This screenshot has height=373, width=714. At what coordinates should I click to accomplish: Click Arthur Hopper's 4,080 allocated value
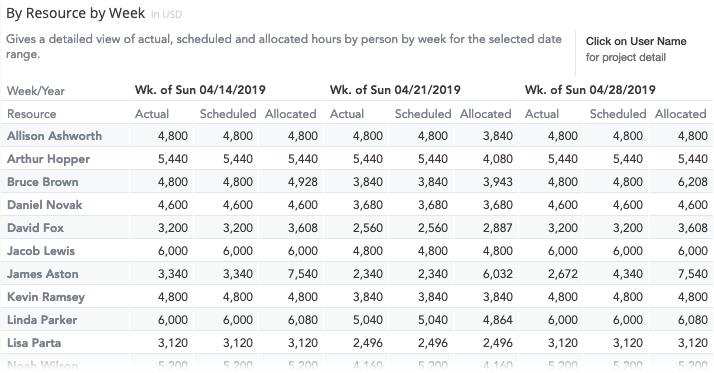(498, 159)
